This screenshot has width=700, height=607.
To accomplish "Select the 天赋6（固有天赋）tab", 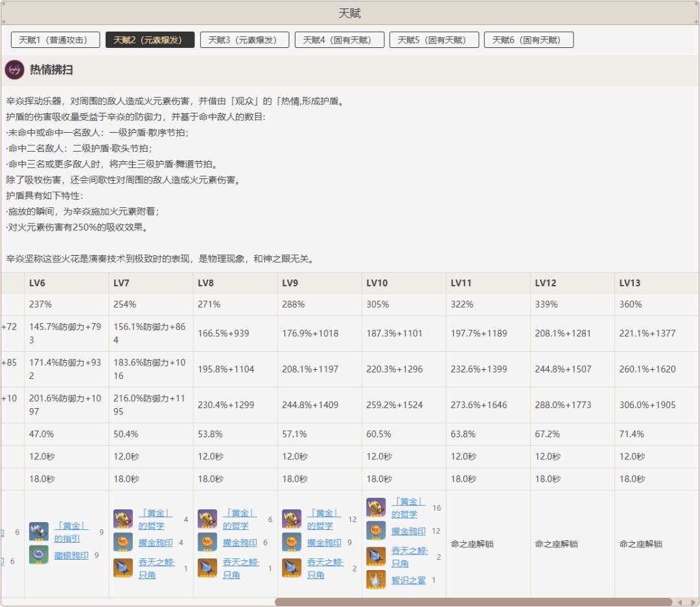I will [529, 40].
